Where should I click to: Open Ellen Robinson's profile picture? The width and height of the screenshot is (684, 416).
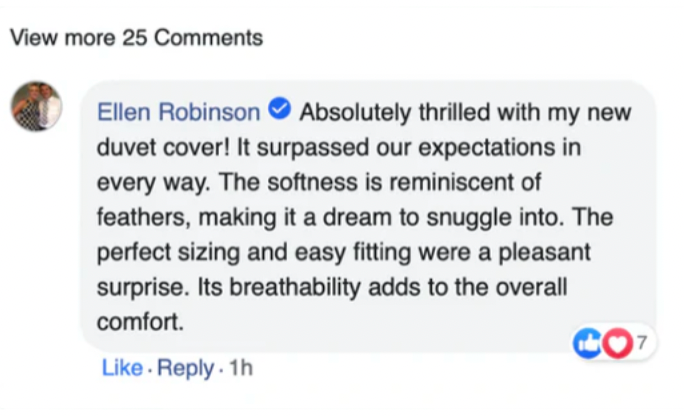tap(36, 105)
